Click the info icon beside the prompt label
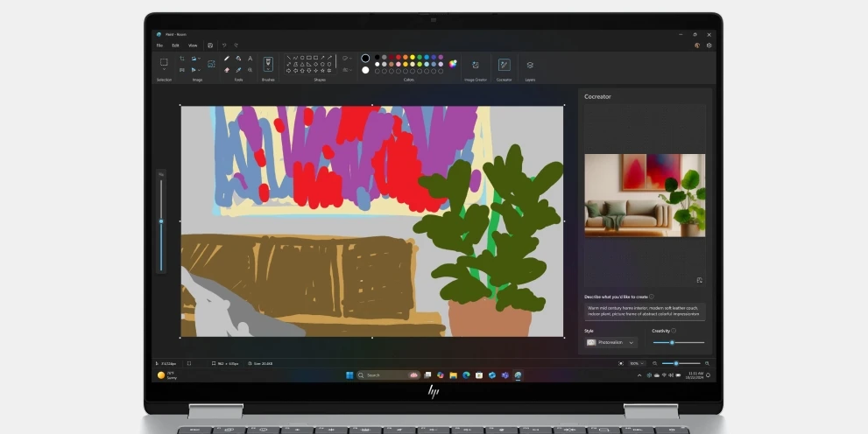 pyautogui.click(x=652, y=297)
